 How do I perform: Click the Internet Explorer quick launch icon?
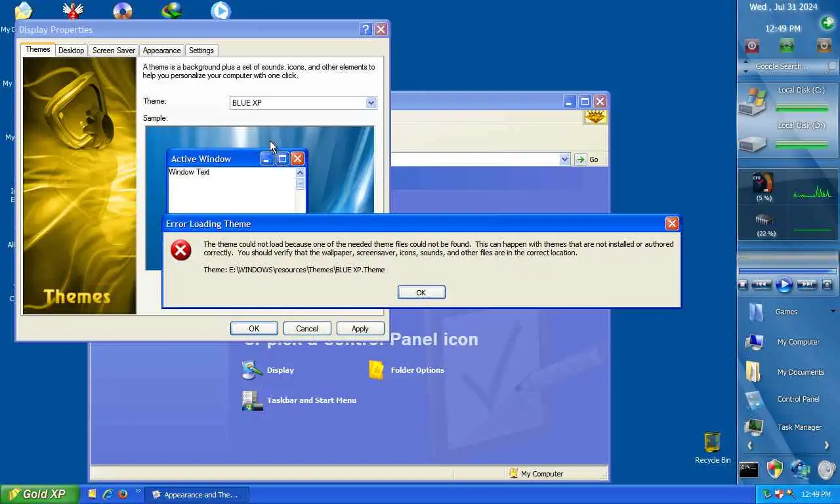(108, 494)
